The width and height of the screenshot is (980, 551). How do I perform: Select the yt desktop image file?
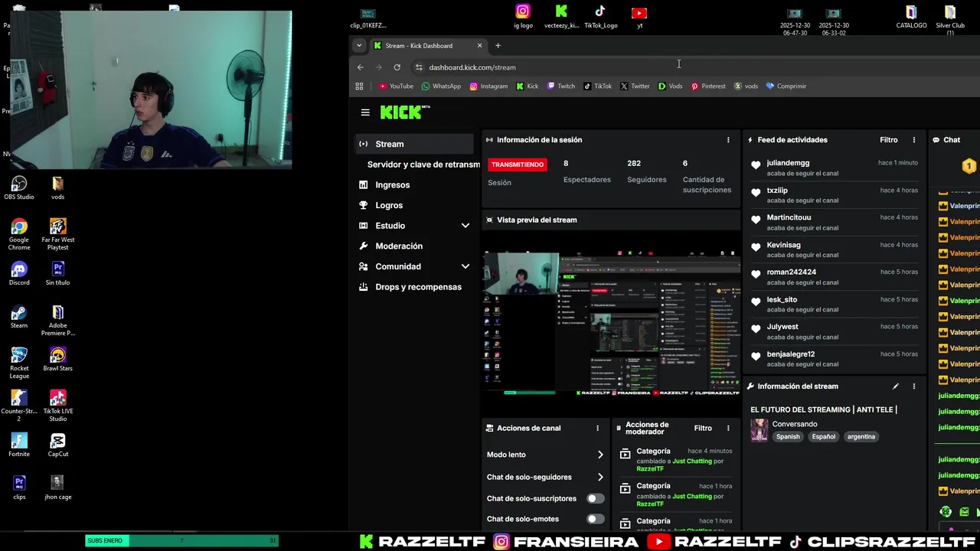(x=639, y=17)
